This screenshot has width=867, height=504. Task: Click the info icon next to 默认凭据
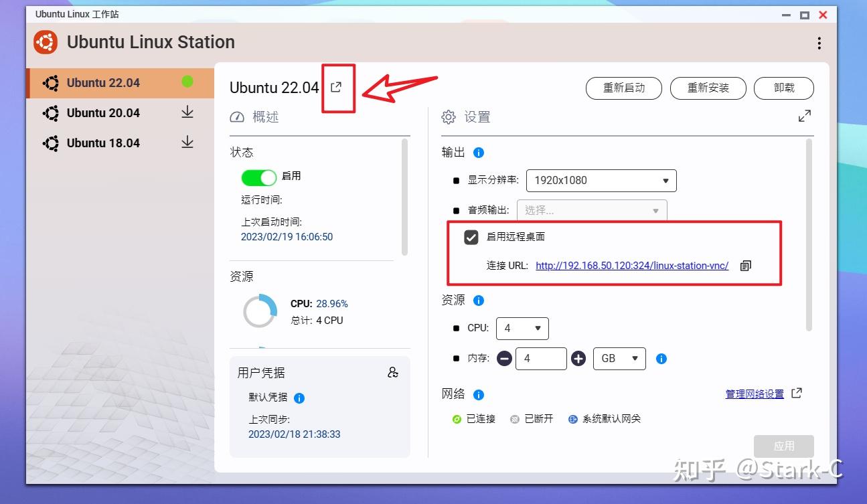pos(299,398)
